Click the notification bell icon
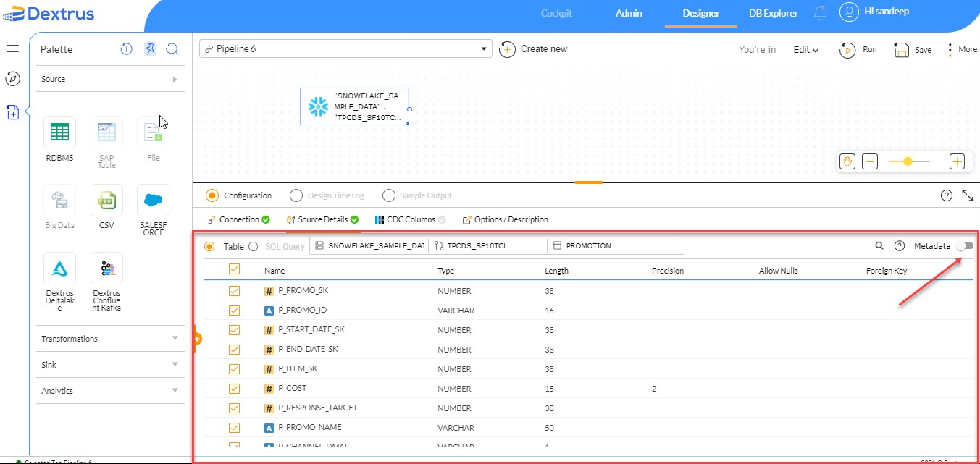The image size is (980, 464). pos(820,12)
